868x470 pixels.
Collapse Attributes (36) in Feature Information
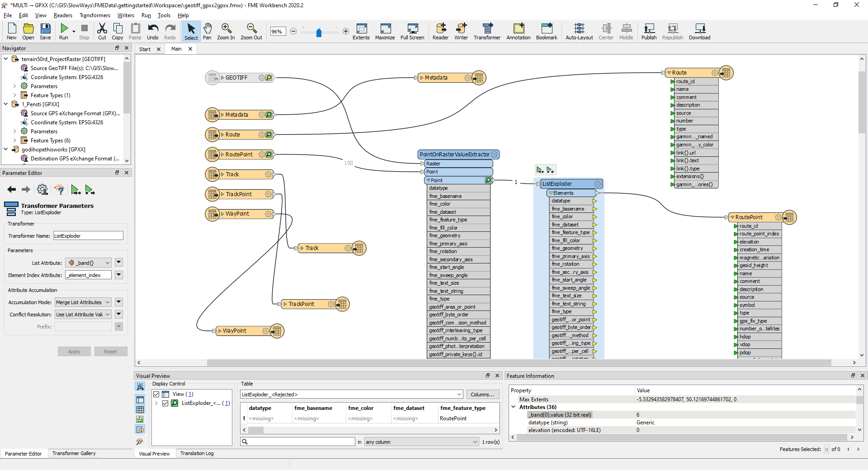point(514,407)
